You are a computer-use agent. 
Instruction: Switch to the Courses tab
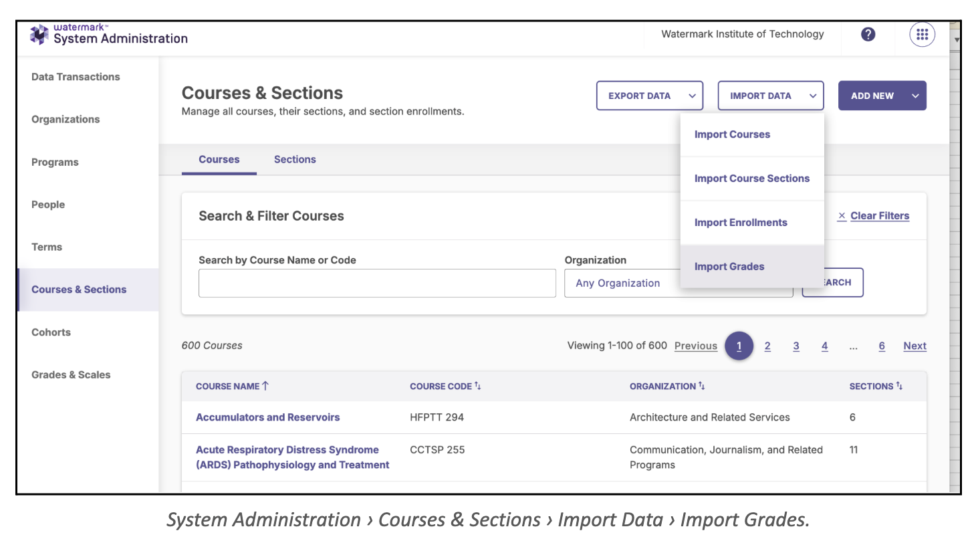[219, 159]
